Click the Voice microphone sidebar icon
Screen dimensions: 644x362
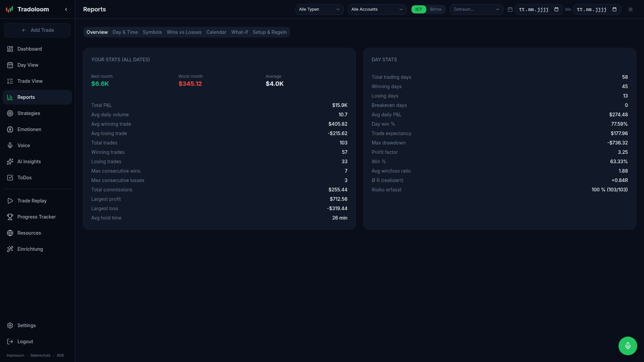(10, 145)
